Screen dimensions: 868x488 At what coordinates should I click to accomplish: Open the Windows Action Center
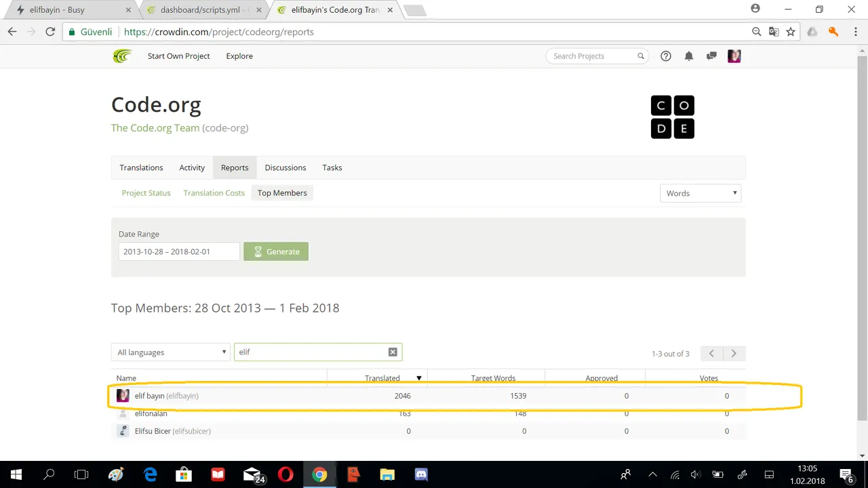[846, 474]
